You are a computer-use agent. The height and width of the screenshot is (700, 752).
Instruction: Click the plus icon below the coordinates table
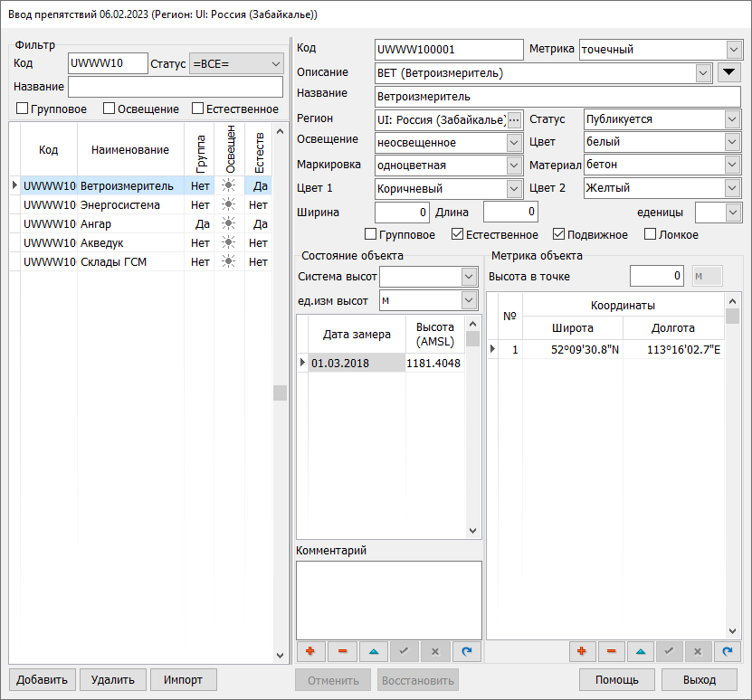pos(581,650)
